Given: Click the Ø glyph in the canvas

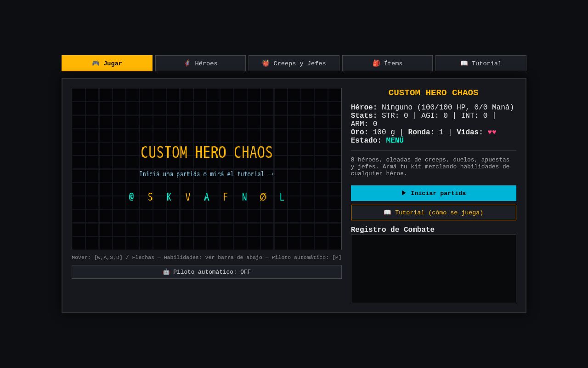Looking at the screenshot, I should 263,197.
